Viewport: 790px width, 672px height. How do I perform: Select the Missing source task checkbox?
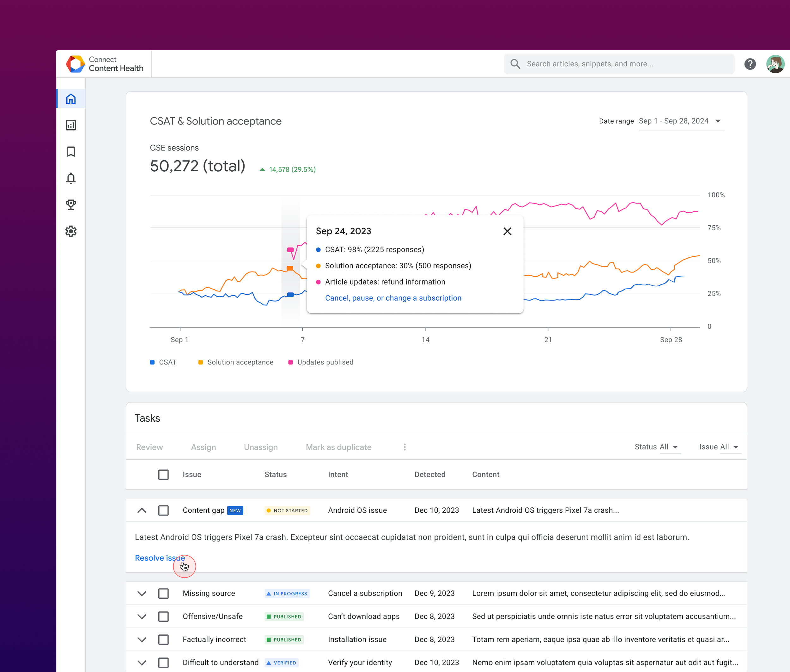tap(163, 593)
